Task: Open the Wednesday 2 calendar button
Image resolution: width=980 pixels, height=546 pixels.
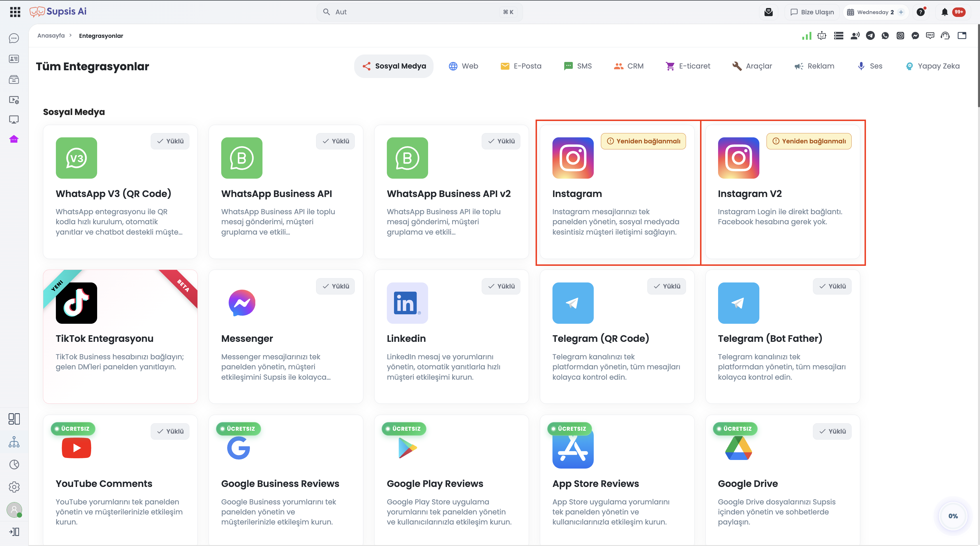Action: click(x=876, y=12)
